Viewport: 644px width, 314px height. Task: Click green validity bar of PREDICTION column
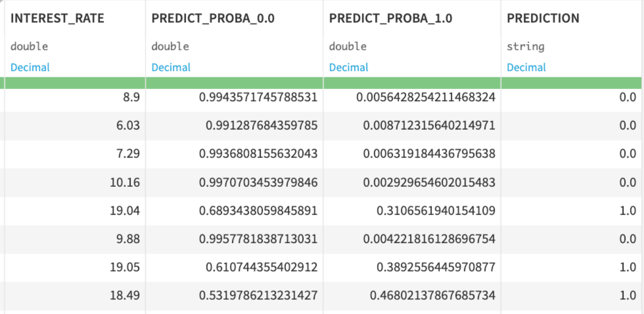[571, 83]
